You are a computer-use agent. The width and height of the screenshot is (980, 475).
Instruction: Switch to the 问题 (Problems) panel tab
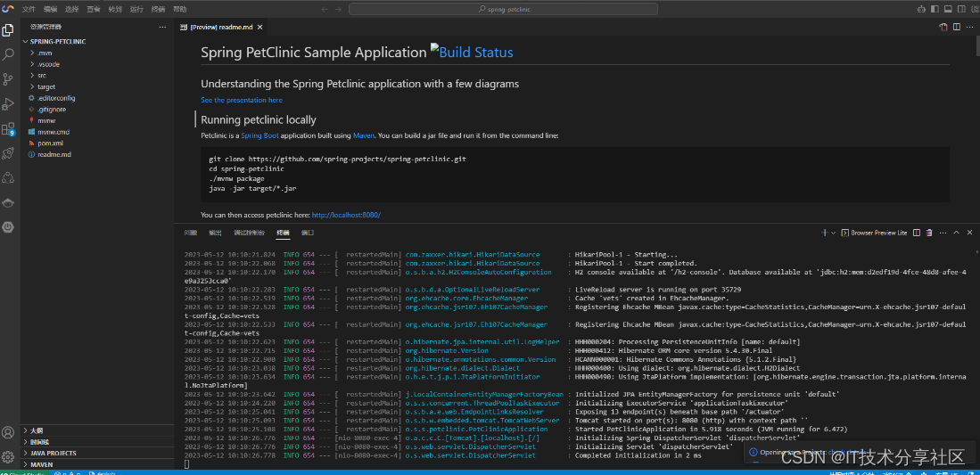pyautogui.click(x=191, y=233)
